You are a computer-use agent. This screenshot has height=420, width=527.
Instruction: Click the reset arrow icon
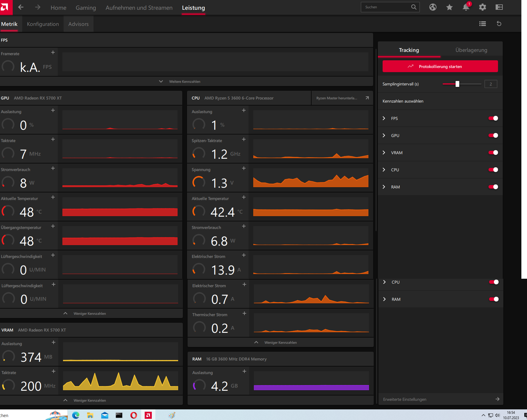coord(499,24)
